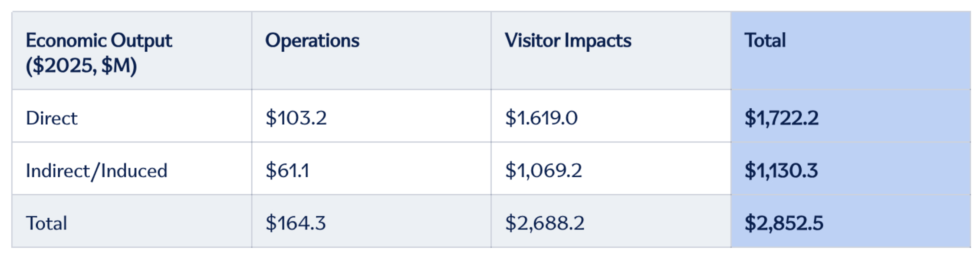Image resolution: width=980 pixels, height=259 pixels.
Task: Click the Total row label in the bottom row
Action: (x=46, y=223)
